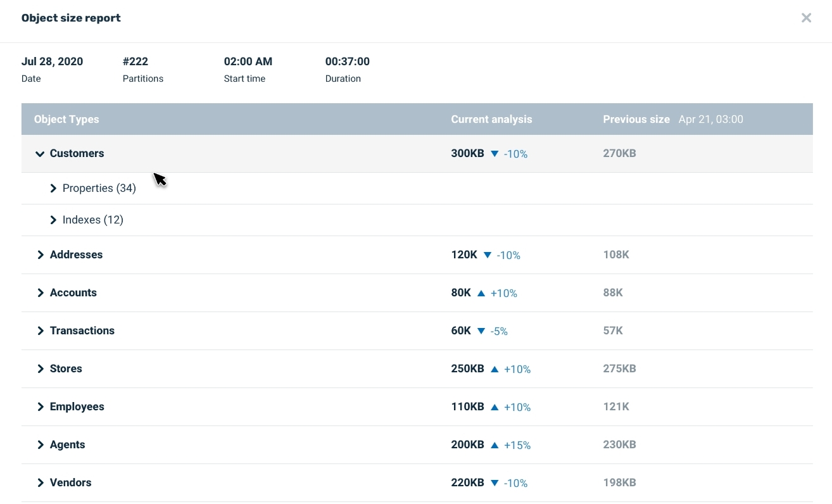Close the Object size report dialog
The height and width of the screenshot is (504, 832).
(x=806, y=18)
